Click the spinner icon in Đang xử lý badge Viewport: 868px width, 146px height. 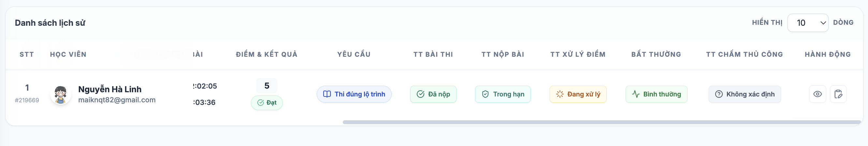(560, 94)
